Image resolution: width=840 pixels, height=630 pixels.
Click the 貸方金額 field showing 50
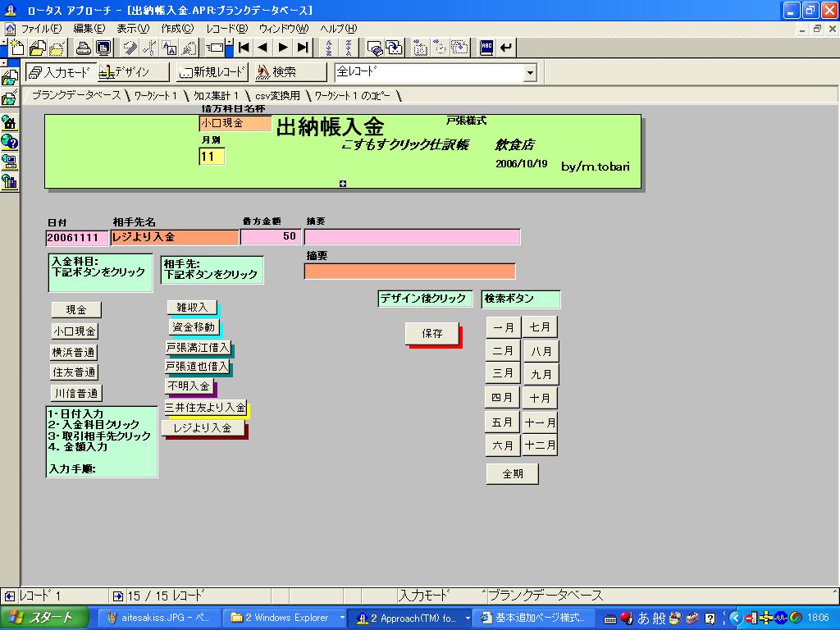pos(272,237)
